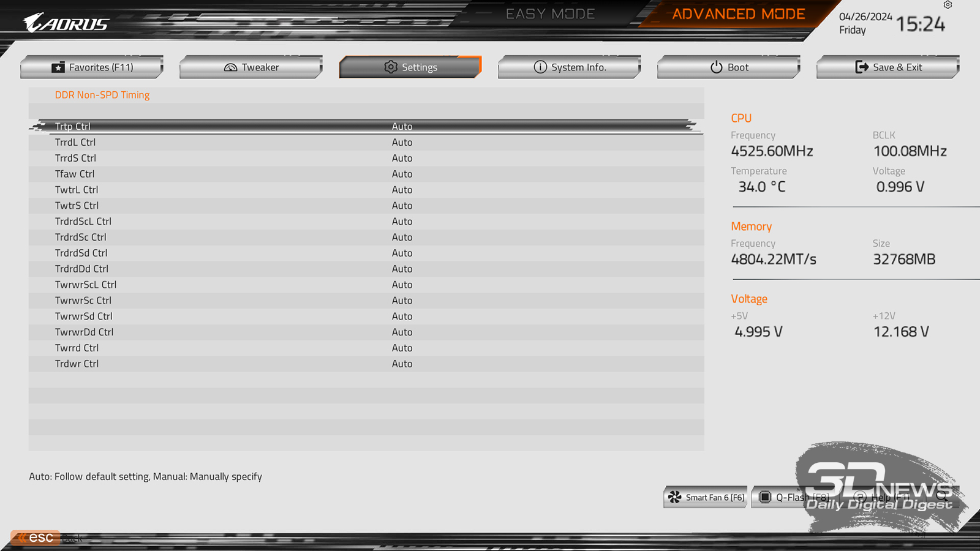Image resolution: width=980 pixels, height=551 pixels.
Task: Click the star icon on Favorites tab
Action: tap(58, 67)
